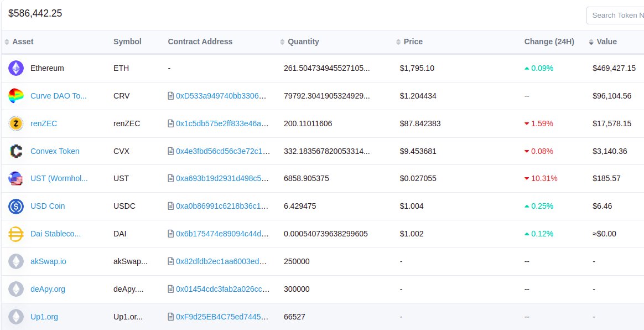Click contract document icon in UST row

click(x=171, y=178)
